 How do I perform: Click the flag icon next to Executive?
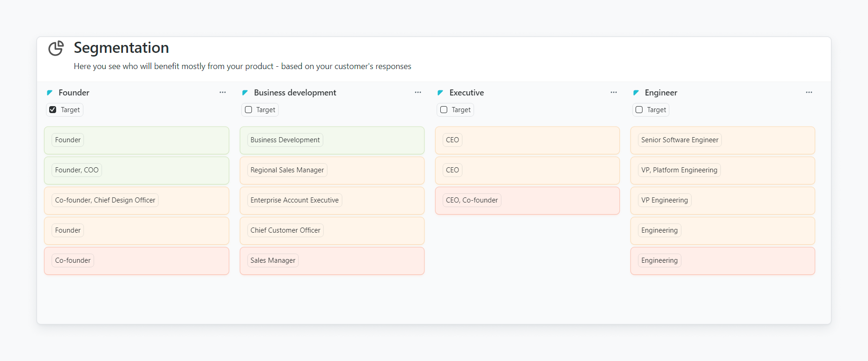coord(440,93)
